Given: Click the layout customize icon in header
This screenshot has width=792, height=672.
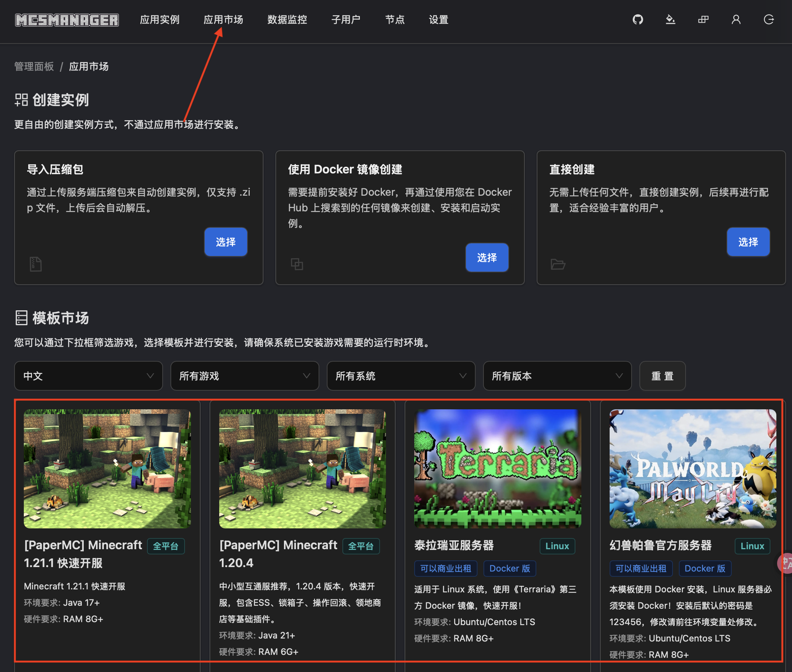Looking at the screenshot, I should tap(703, 19).
